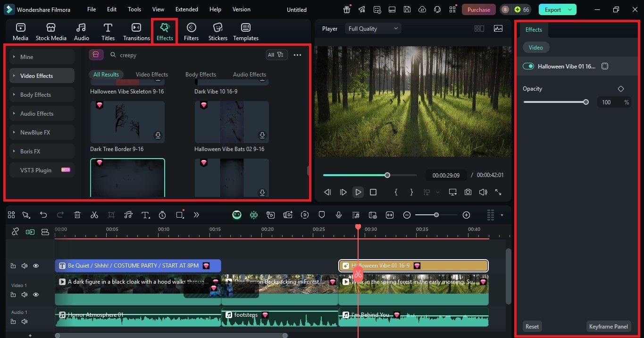
Task: Click the voiceover microphone icon
Action: pyautogui.click(x=339, y=215)
